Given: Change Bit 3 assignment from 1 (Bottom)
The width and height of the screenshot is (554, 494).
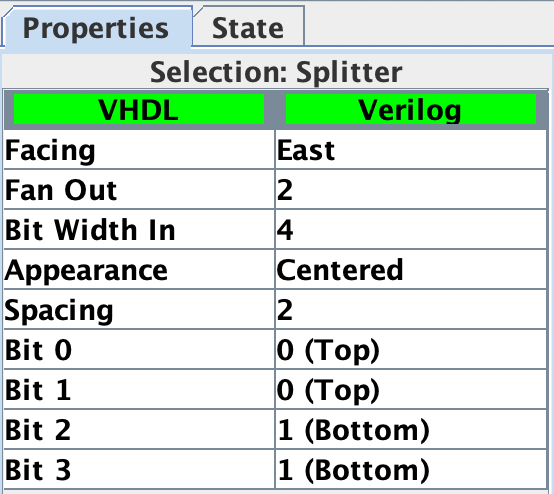Looking at the screenshot, I should [411, 470].
